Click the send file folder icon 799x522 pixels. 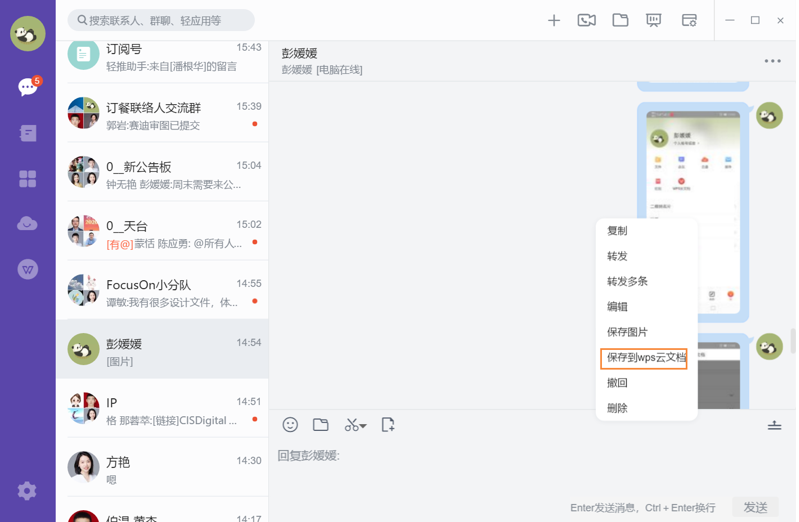321,425
